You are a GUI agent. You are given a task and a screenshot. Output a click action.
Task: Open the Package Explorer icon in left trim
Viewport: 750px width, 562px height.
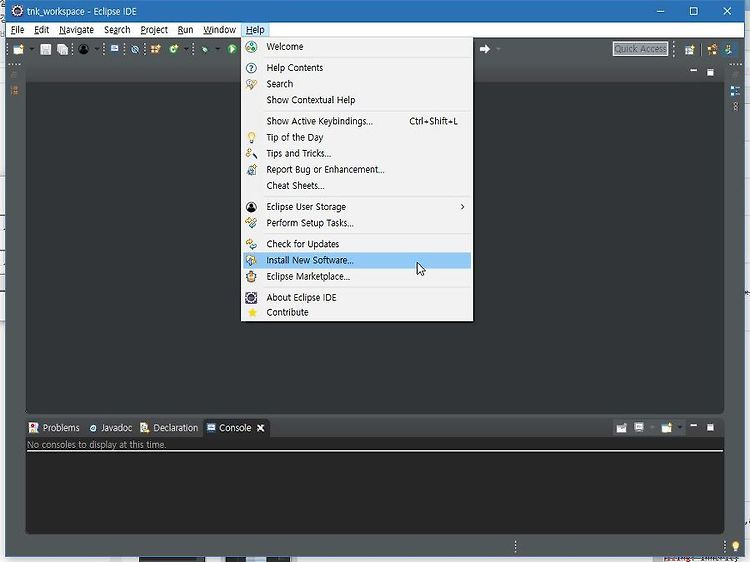click(14, 90)
